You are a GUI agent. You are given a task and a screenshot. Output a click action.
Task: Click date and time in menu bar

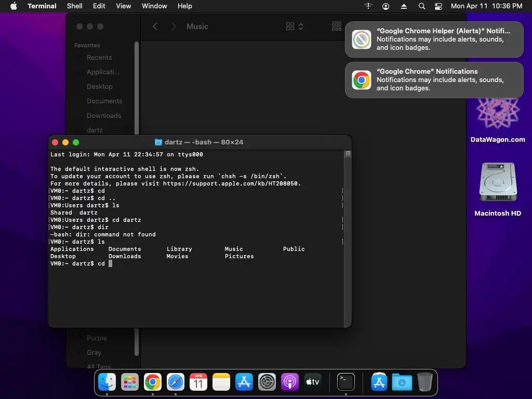coord(486,6)
